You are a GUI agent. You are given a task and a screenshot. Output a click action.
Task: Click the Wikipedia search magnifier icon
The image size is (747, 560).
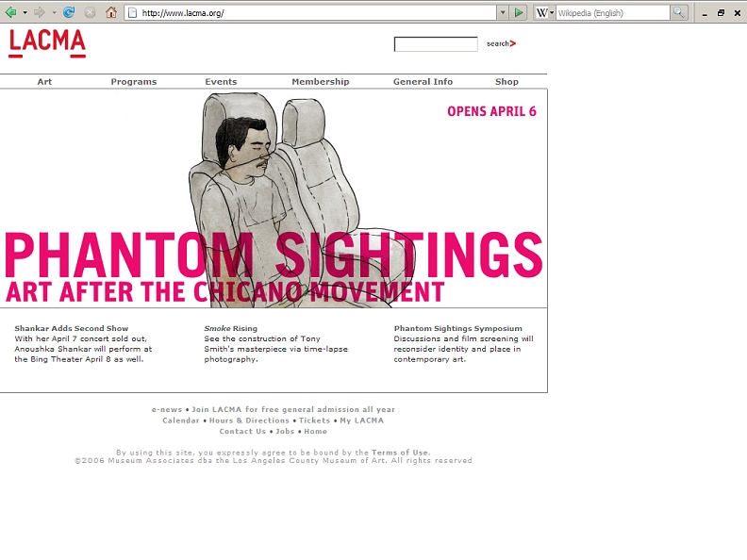click(679, 13)
